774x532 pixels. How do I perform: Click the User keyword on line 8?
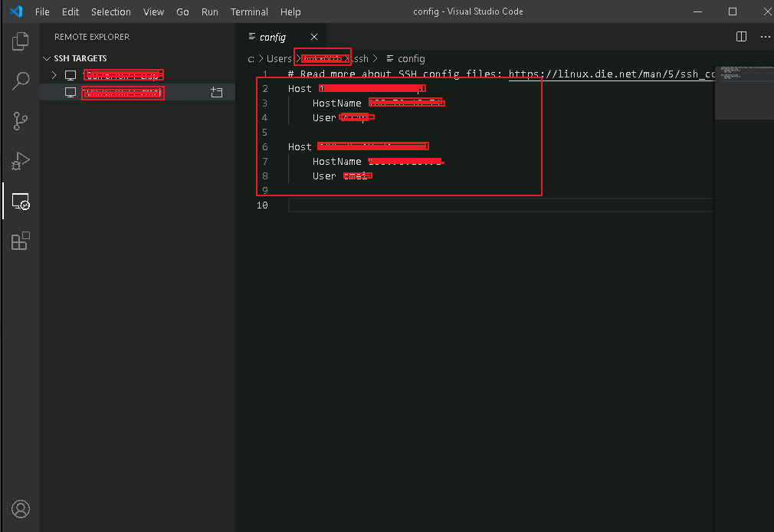(x=324, y=176)
